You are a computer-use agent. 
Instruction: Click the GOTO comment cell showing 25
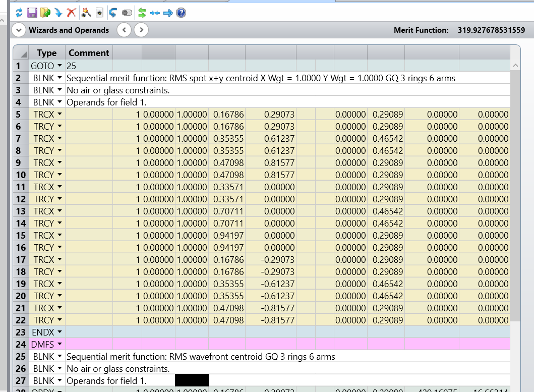click(x=89, y=66)
